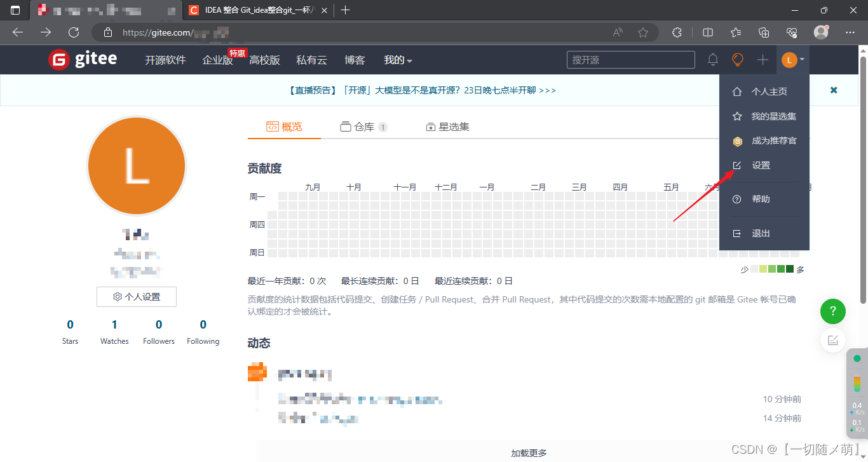Switch to the 仓库 tab

click(x=363, y=126)
